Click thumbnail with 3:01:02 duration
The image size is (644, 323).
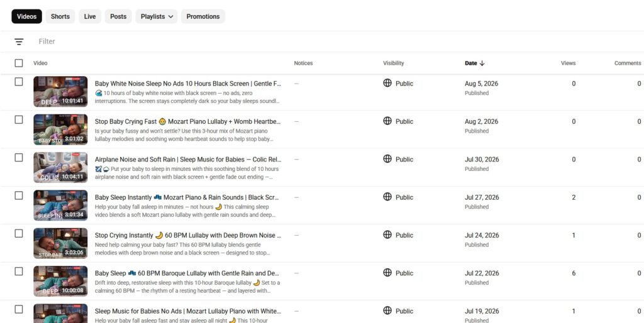(x=60, y=129)
